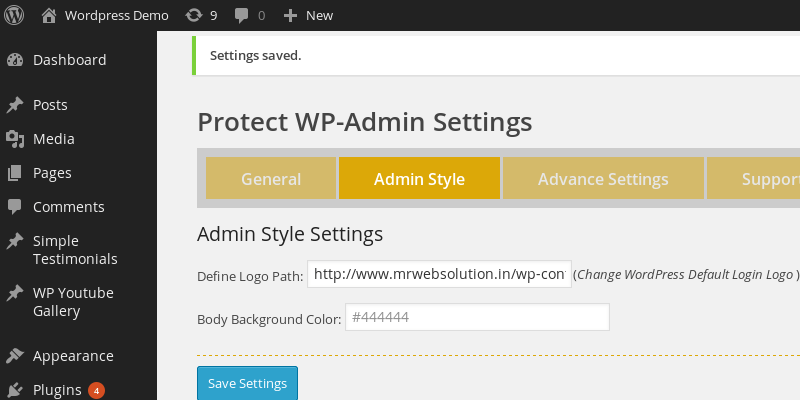Click the plus New icon
The height and width of the screenshot is (400, 800).
[x=290, y=15]
